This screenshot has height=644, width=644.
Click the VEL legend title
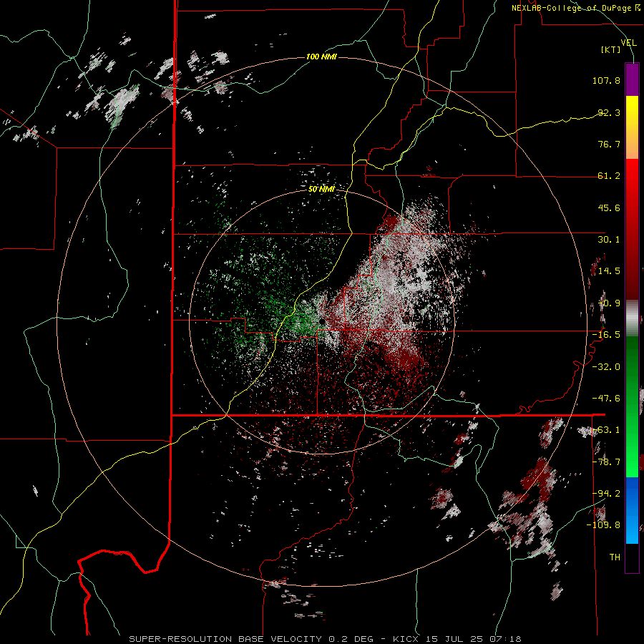(628, 43)
